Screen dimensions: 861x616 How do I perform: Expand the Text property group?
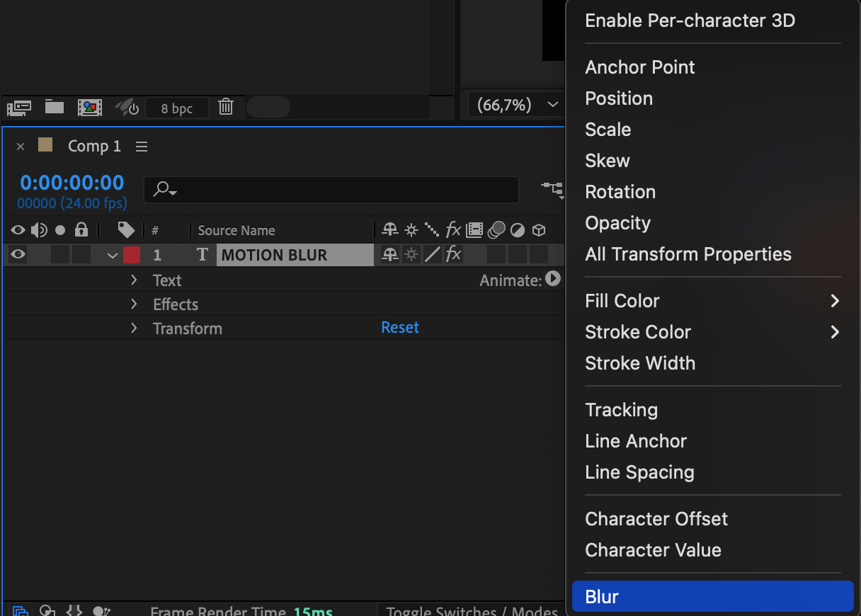134,280
